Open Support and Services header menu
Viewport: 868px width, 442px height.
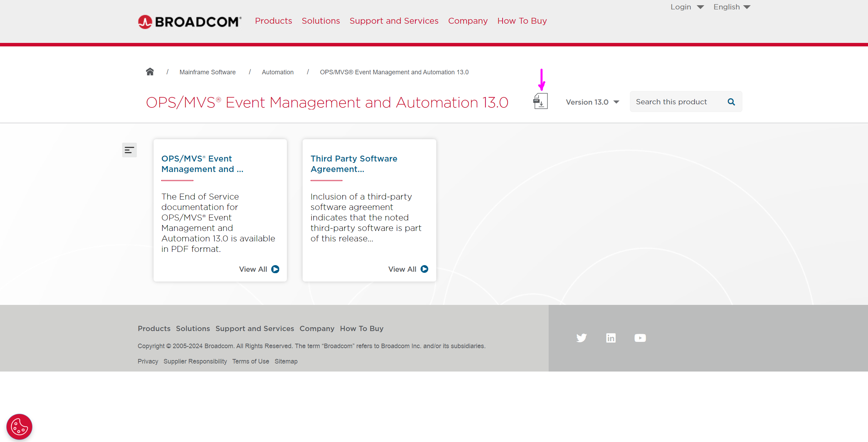click(394, 21)
